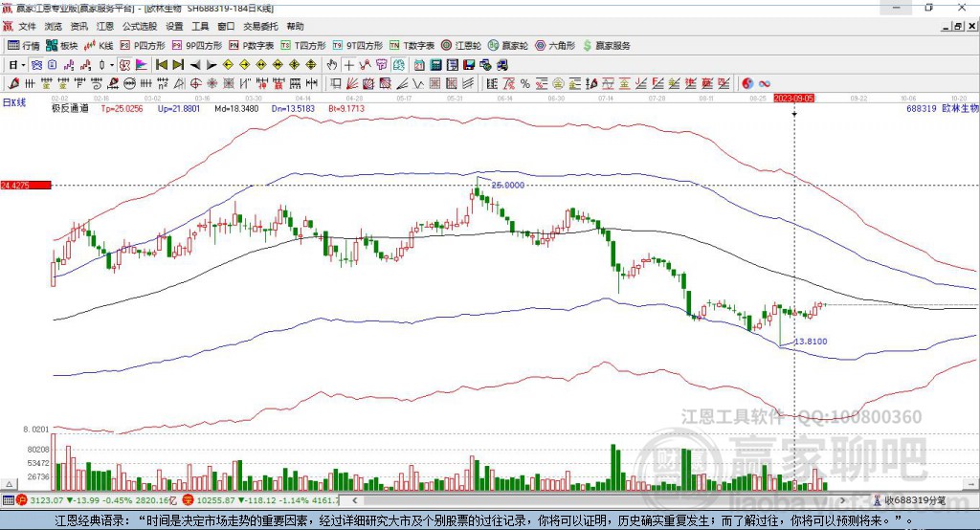
Task: Open the 9P四方形 tool
Action: (197, 46)
